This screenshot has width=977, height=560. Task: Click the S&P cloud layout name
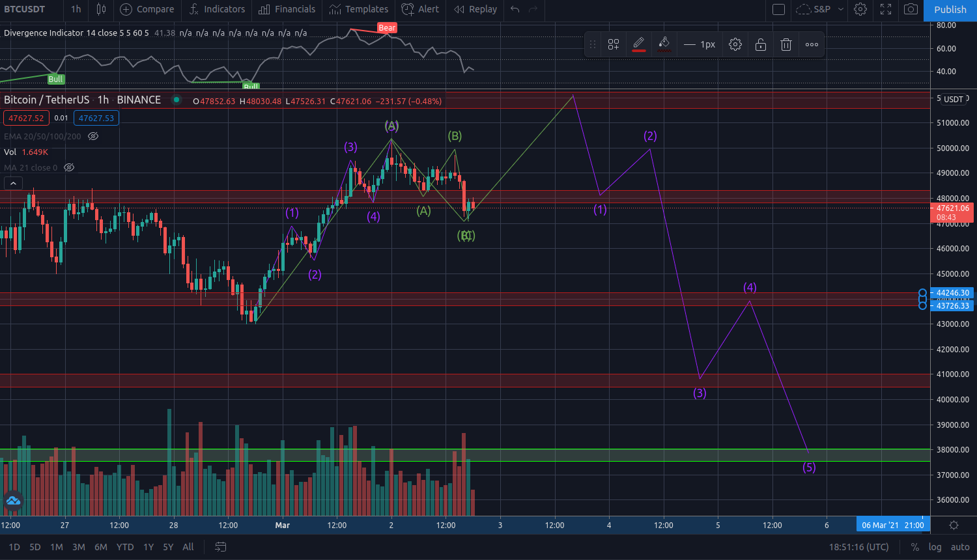click(x=814, y=9)
